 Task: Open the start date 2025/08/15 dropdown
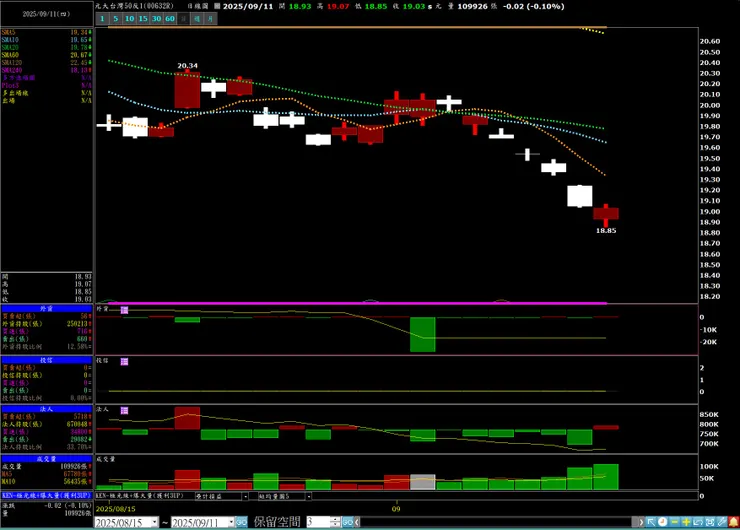point(155,522)
